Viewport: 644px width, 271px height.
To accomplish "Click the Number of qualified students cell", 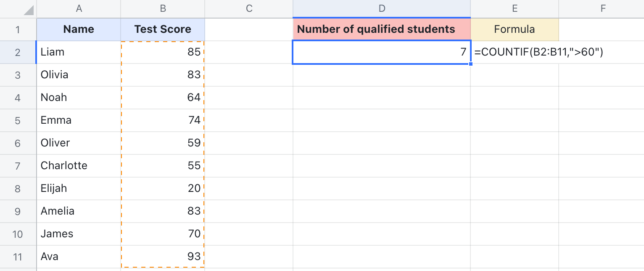I will 382,29.
